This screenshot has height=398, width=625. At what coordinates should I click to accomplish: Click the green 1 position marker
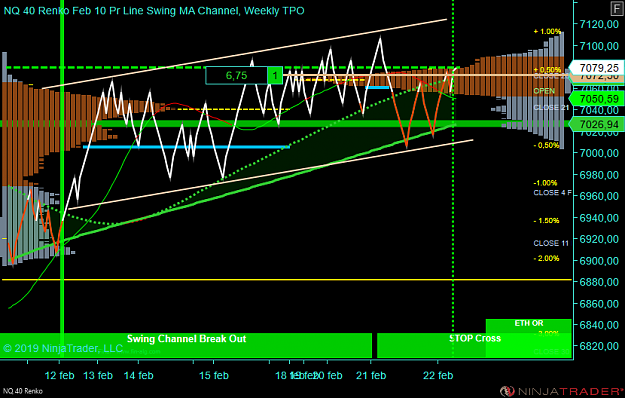point(275,75)
